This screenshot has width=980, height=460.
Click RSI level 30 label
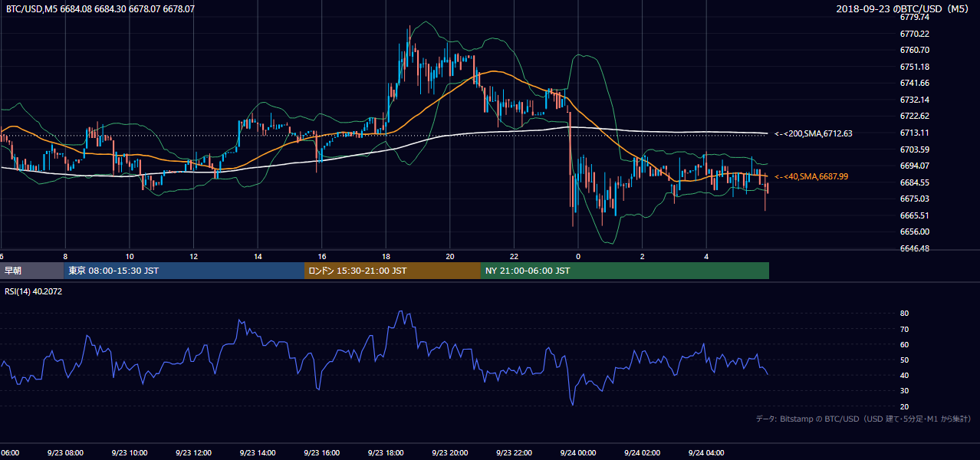click(x=904, y=391)
